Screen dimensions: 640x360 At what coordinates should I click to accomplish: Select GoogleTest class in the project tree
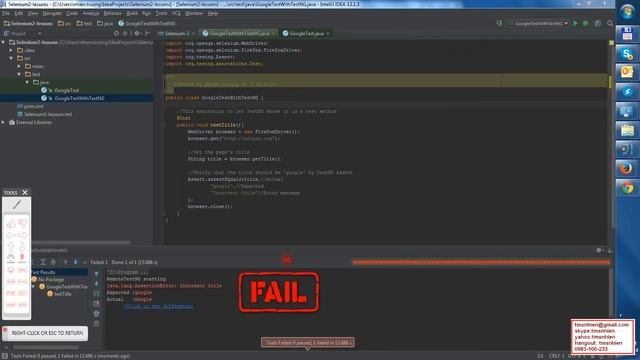pos(60,90)
